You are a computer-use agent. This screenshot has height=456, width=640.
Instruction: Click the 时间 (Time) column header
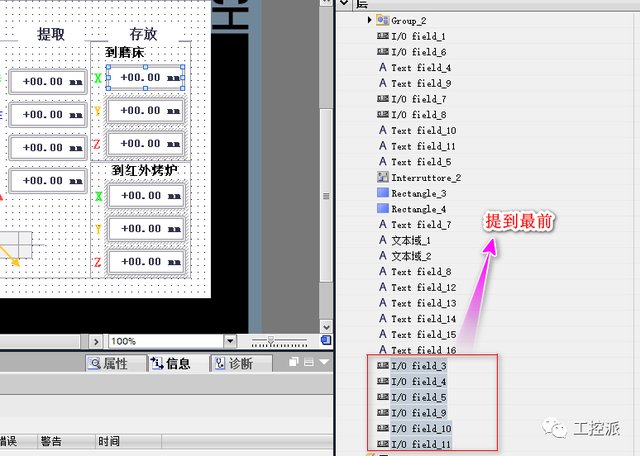(108, 441)
